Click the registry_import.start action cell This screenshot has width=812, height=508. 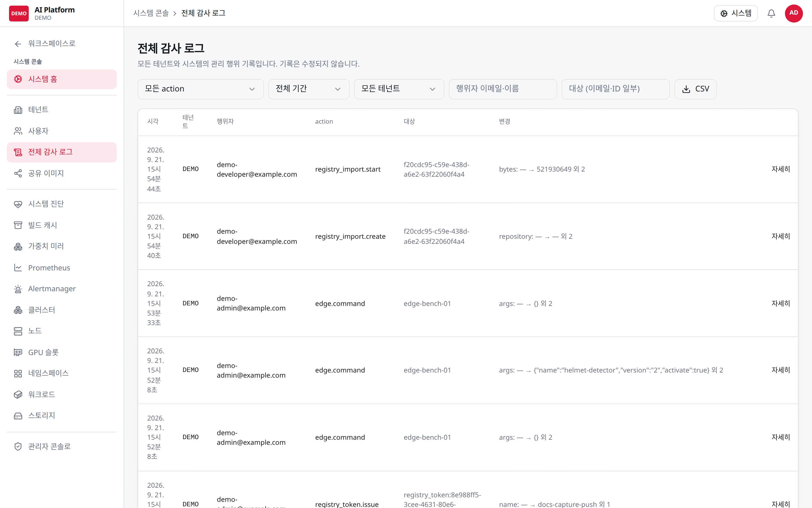click(348, 169)
